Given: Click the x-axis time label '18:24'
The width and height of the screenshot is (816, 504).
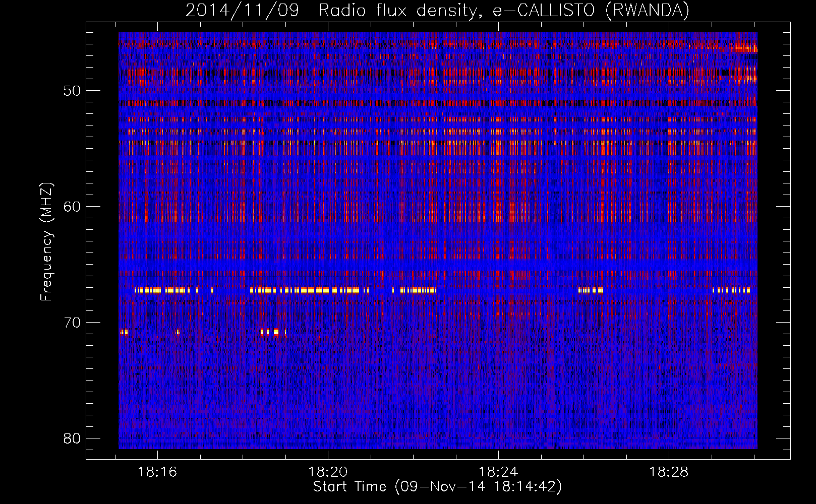Looking at the screenshot, I should click(x=498, y=472).
